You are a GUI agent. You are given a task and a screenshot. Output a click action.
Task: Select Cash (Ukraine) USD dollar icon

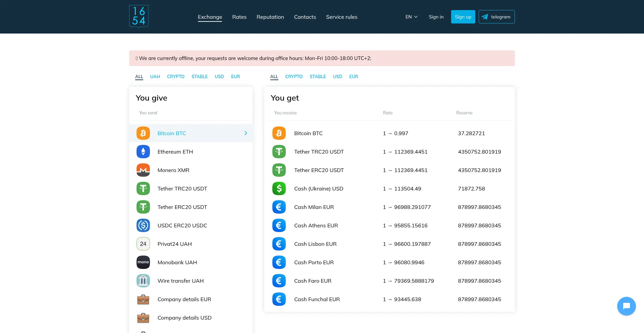[279, 188]
